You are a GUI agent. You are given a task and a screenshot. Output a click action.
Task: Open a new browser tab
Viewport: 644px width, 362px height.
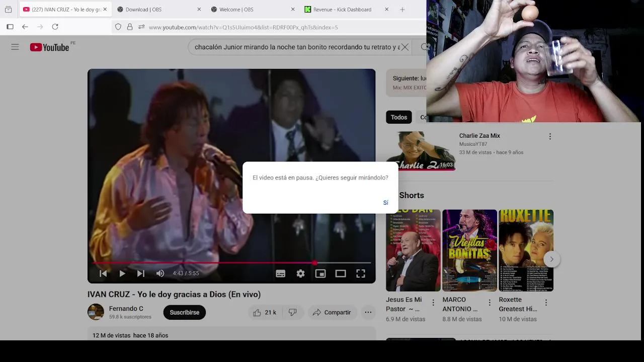pos(402,9)
